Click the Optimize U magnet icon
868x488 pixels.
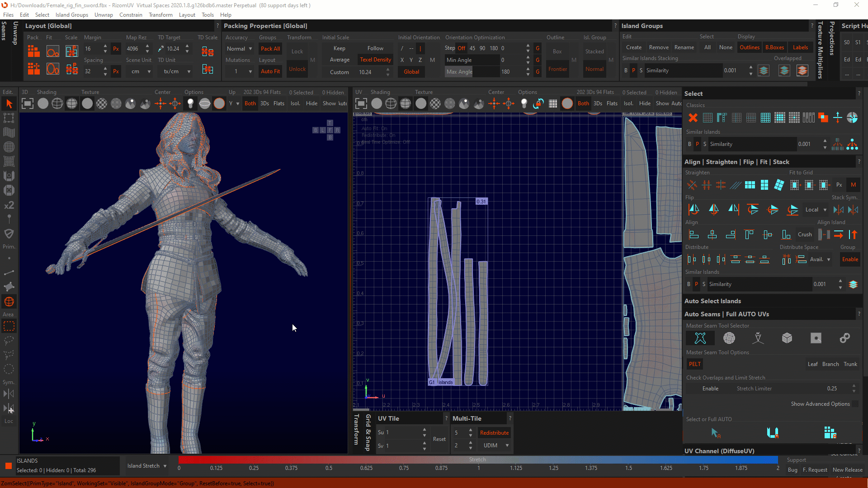[x=773, y=432]
